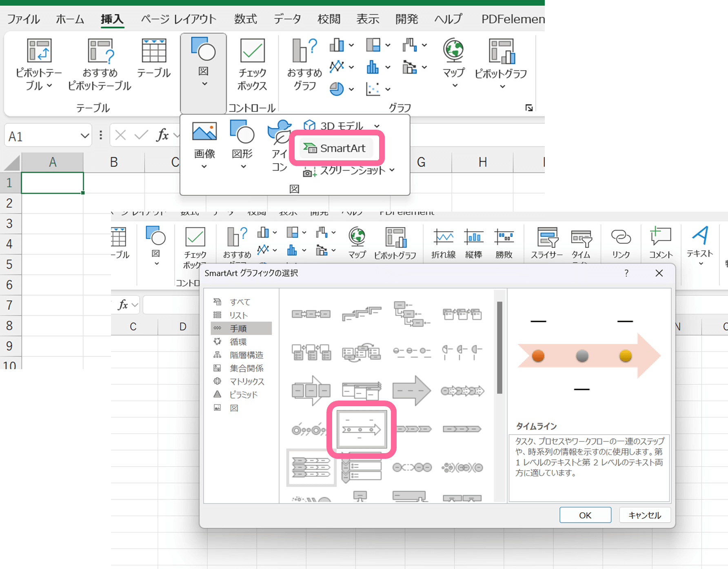Click キャンセル in the SmartArt dialog

click(645, 515)
